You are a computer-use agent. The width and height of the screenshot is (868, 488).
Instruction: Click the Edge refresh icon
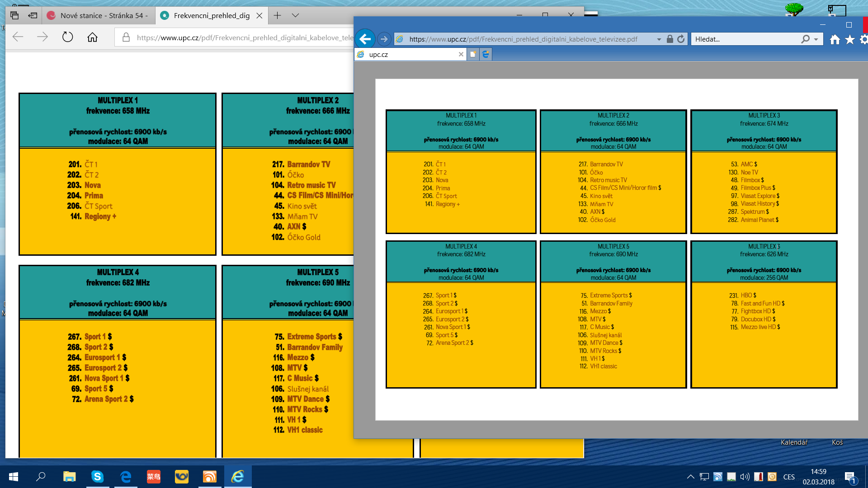point(67,37)
